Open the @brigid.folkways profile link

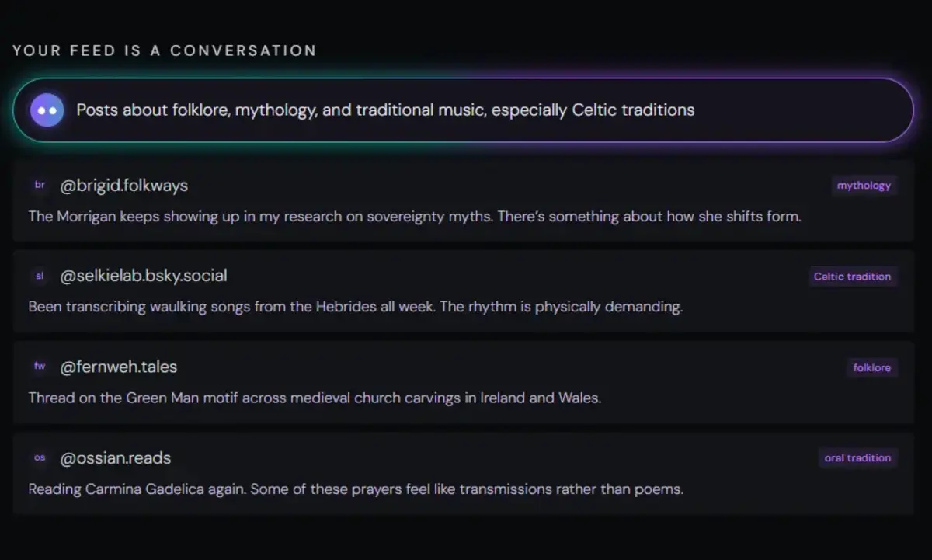123,186
